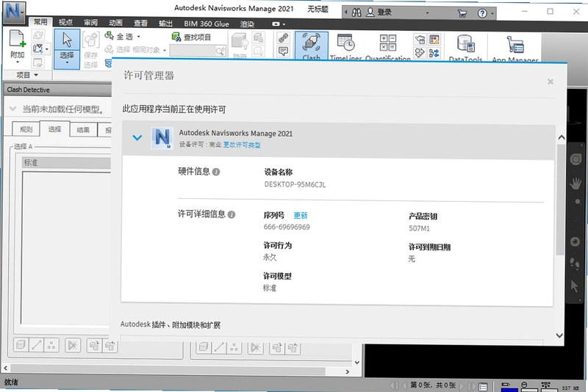Viewport: 588px width, 392px height.
Task: Open the TimeLiner tool
Action: point(345,46)
